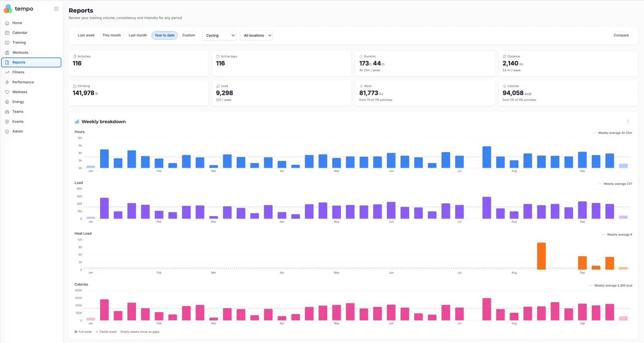
Task: Collapse the sidebar with the panel icon
Action: click(x=57, y=9)
